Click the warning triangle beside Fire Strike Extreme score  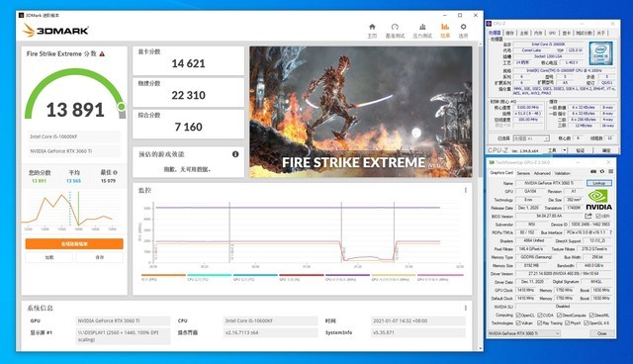tap(102, 53)
